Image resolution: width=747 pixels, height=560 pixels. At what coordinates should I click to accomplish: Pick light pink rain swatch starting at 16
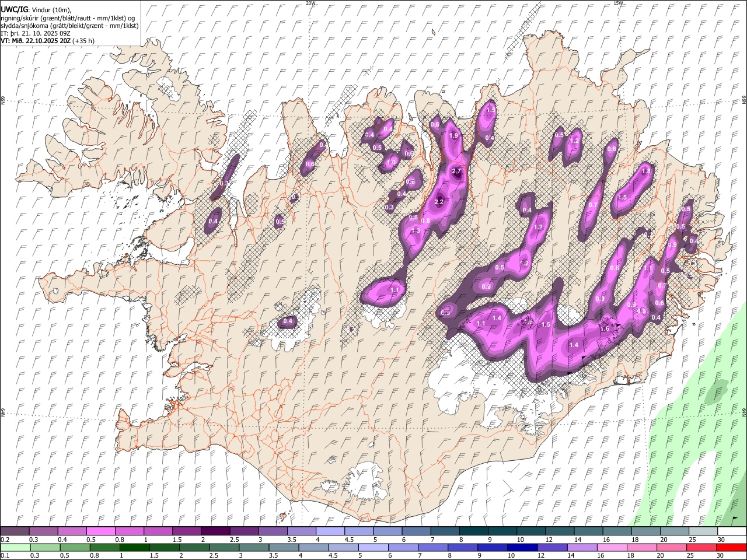[x=611, y=547]
